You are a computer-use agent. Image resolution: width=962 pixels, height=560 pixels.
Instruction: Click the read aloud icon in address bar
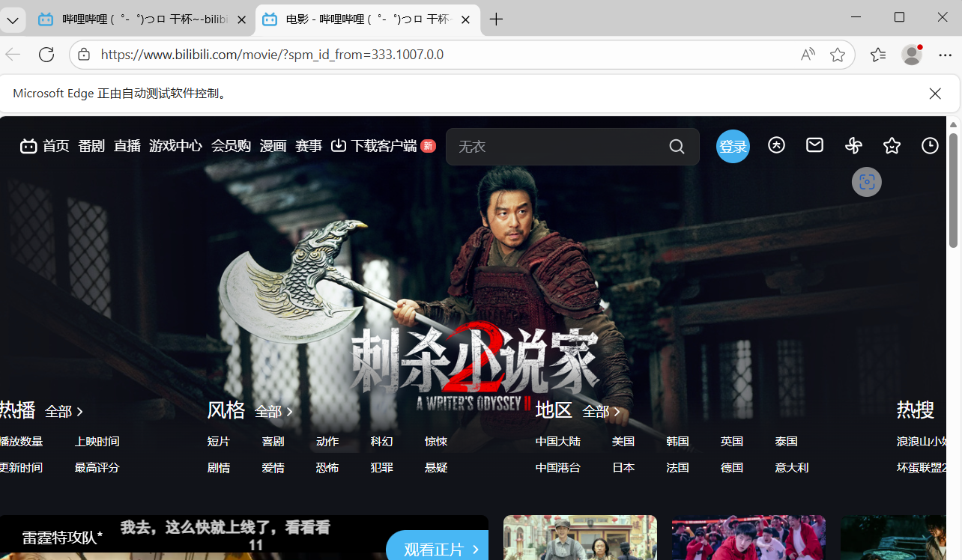coord(807,55)
